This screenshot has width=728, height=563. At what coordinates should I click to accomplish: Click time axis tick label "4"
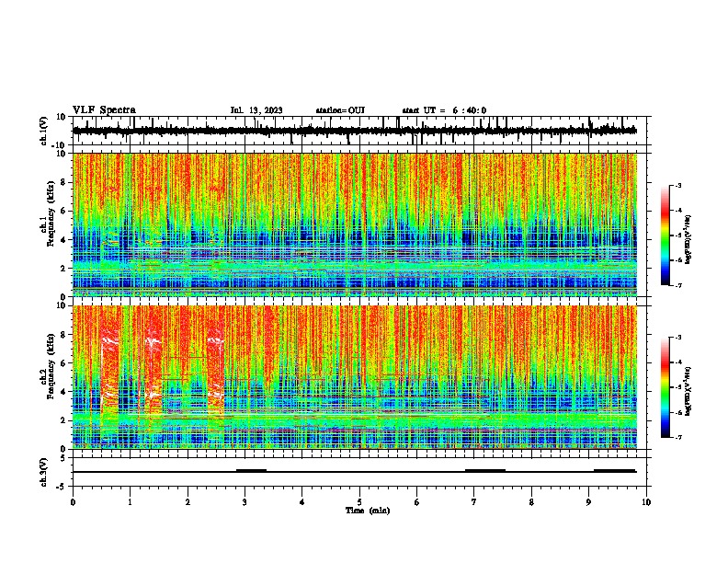(301, 502)
